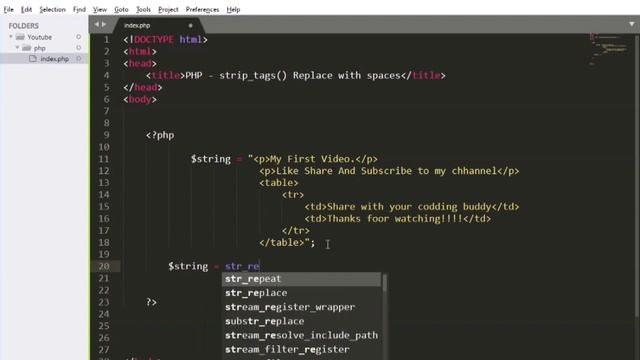Image resolution: width=640 pixels, height=360 pixels.
Task: Click the unsaved dot on index.php tab
Action: 190,25
